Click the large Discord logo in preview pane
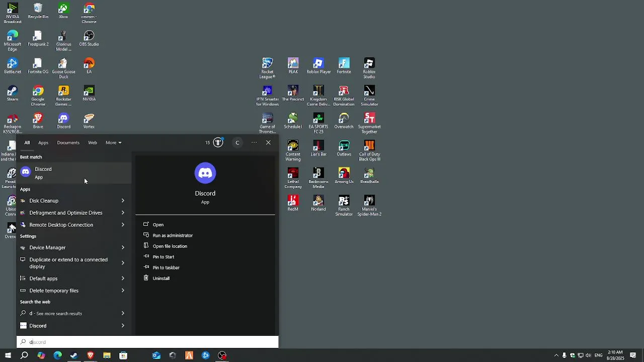 205,173
